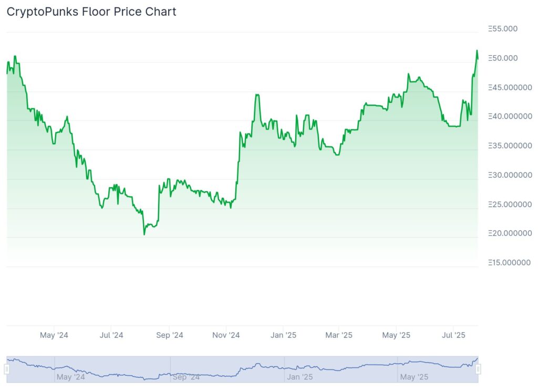This screenshot has height=392, width=538.
Task: Click the navigator's Sep '24 marker
Action: click(186, 377)
